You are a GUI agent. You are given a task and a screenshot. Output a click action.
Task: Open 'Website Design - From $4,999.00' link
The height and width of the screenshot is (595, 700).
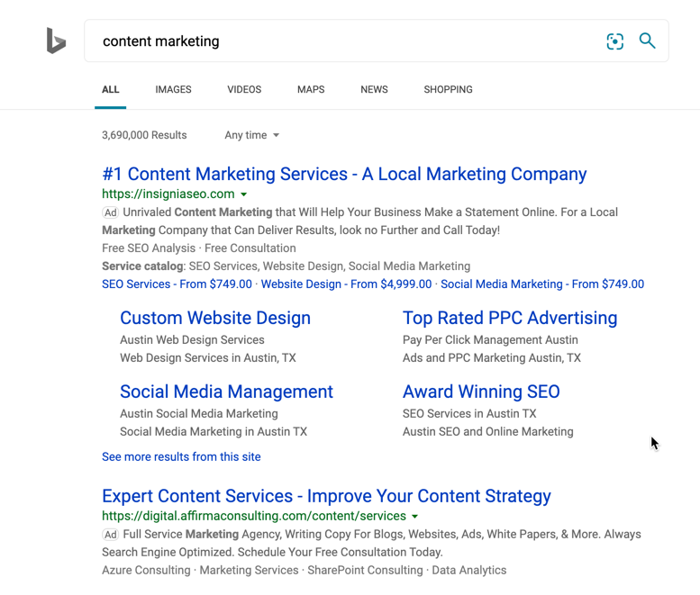click(x=347, y=284)
